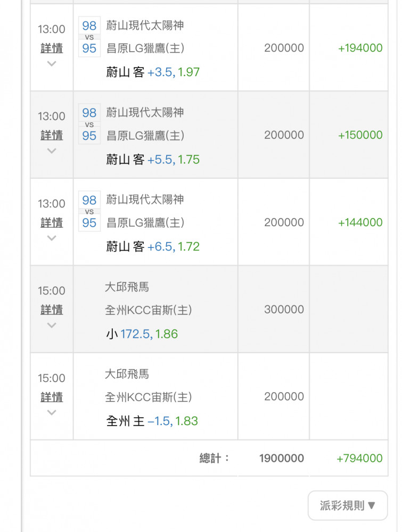
Task: Click the 全州 主 -1.5, 1.83 odds text
Action: [x=152, y=421]
